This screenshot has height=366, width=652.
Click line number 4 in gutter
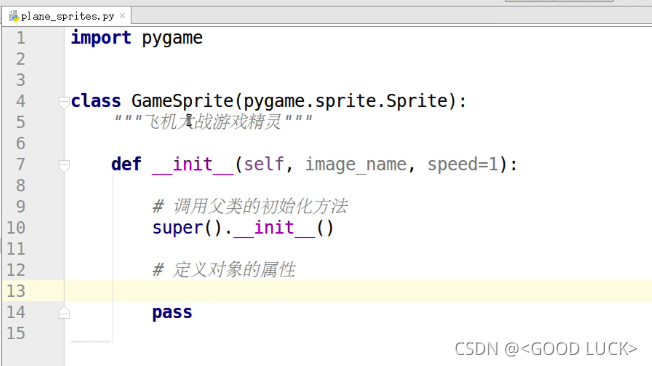20,101
